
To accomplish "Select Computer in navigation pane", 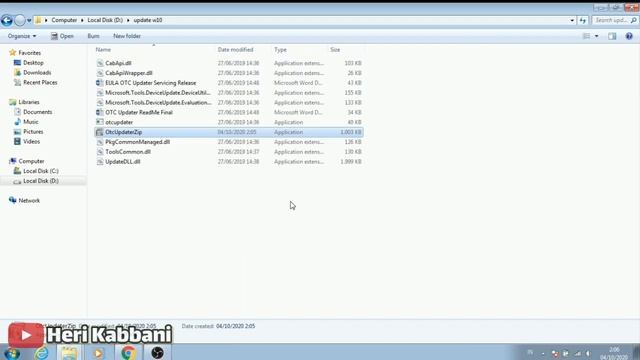I will pyautogui.click(x=31, y=161).
